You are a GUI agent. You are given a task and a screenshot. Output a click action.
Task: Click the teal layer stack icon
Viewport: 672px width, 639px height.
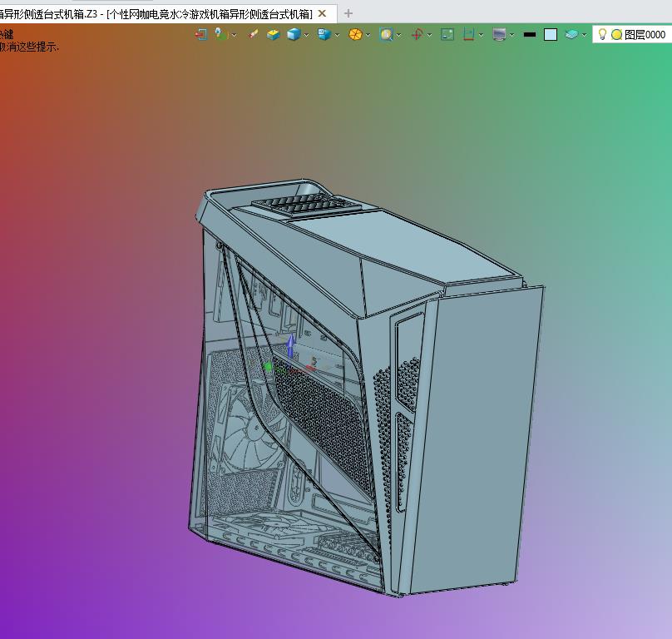(x=571, y=34)
